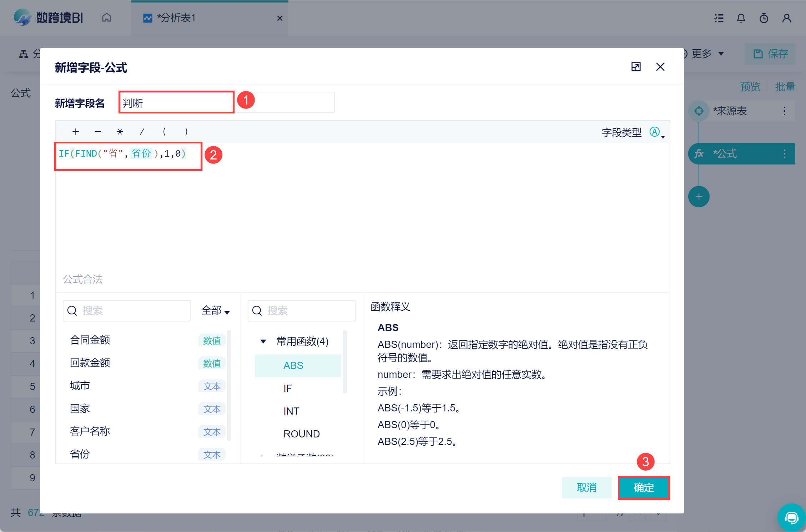Screen dimensions: 806x532
Task: Click the home icon in top bar
Action: (x=106, y=18)
